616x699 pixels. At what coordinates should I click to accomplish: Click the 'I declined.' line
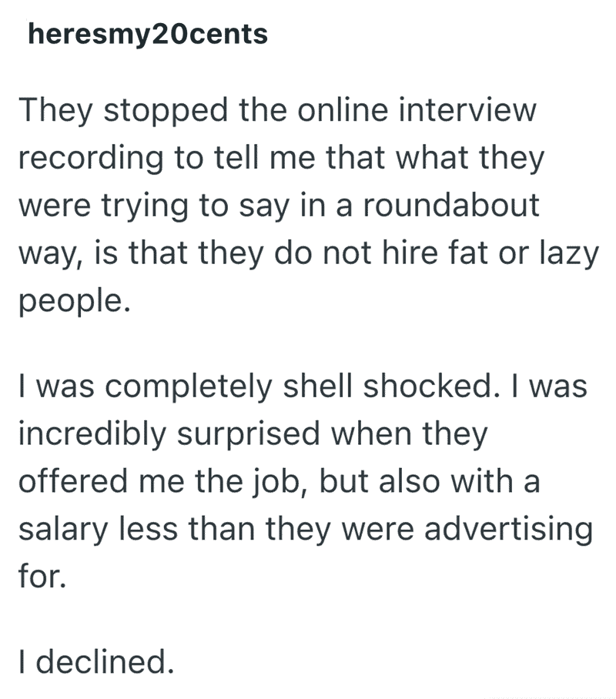[x=94, y=662]
